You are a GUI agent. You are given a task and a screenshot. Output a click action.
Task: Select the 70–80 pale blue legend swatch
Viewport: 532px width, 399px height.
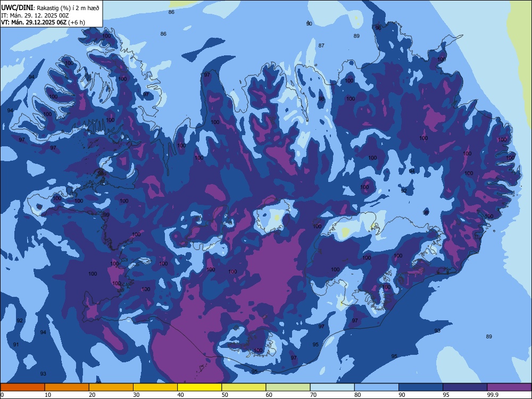click(x=332, y=387)
